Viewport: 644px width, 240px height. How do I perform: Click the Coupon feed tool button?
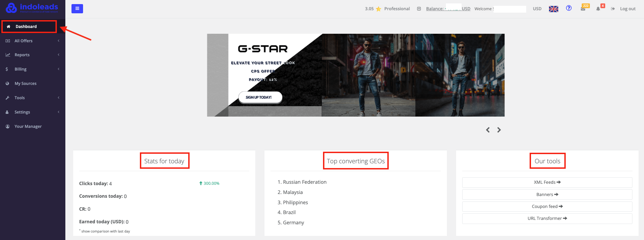tap(547, 207)
